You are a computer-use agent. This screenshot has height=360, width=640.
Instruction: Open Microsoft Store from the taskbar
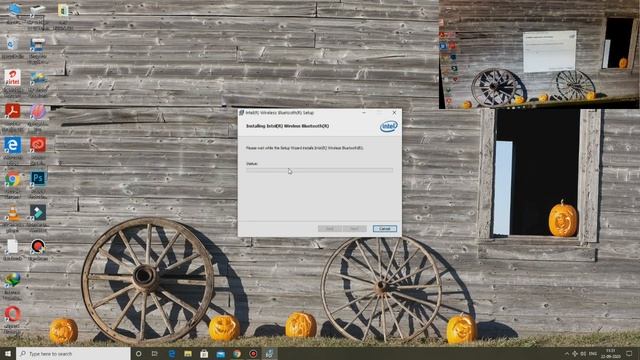pos(204,353)
